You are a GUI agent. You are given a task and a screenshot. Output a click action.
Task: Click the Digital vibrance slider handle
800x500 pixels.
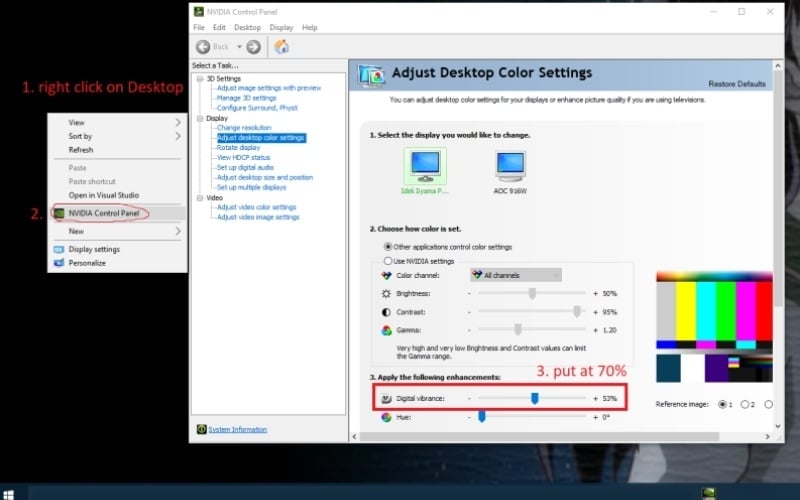(535, 398)
